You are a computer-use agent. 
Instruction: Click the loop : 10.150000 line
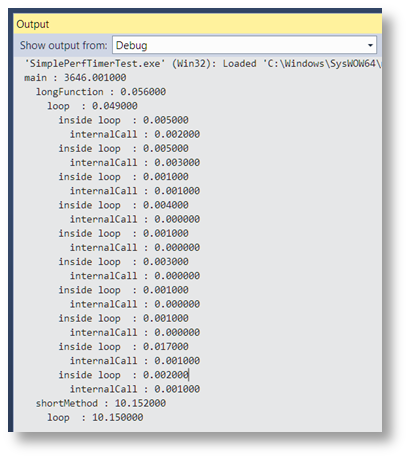[95, 417]
